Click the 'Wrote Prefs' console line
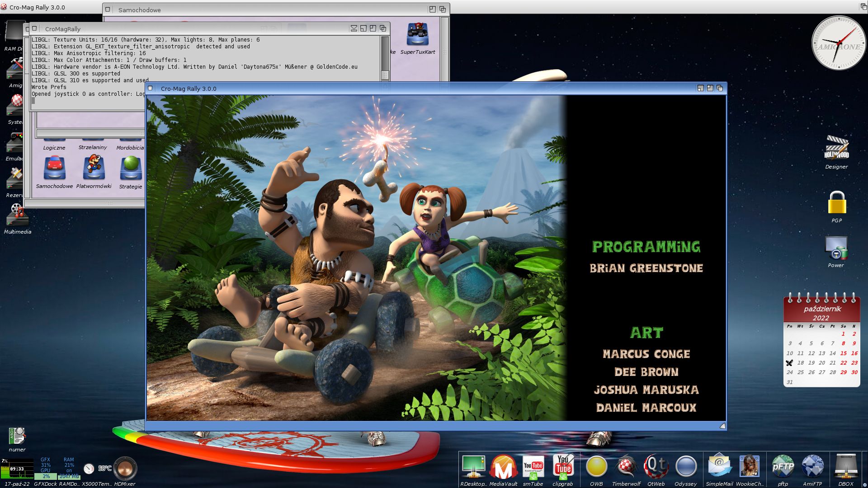Image resolution: width=868 pixels, height=488 pixels. pos(49,87)
